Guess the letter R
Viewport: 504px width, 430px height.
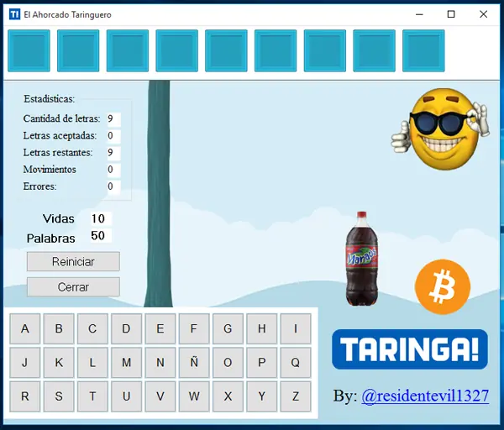coord(25,396)
